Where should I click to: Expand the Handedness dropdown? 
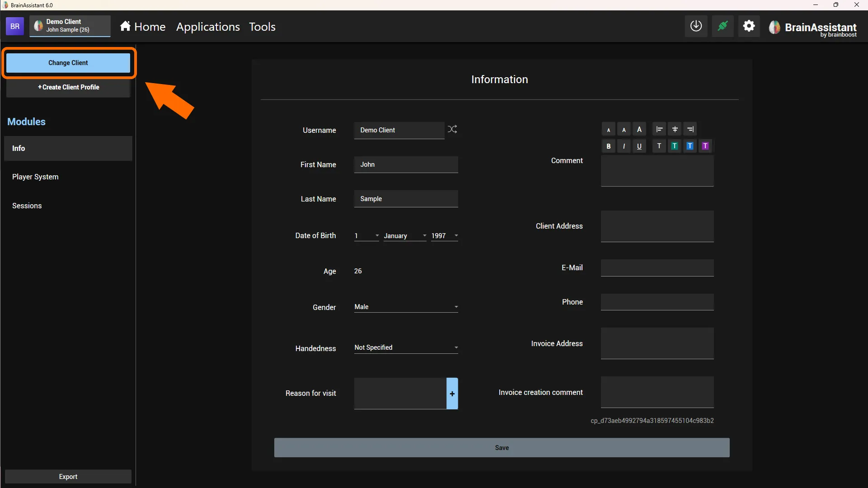[406, 347]
